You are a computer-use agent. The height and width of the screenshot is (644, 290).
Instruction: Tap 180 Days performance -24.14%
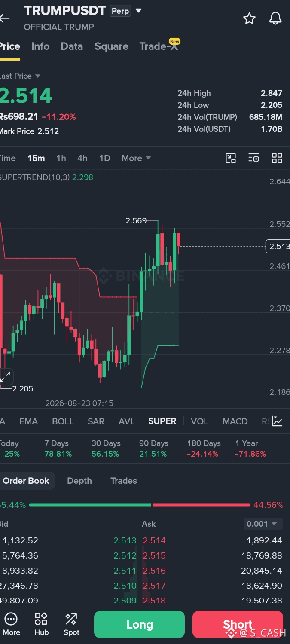click(204, 449)
